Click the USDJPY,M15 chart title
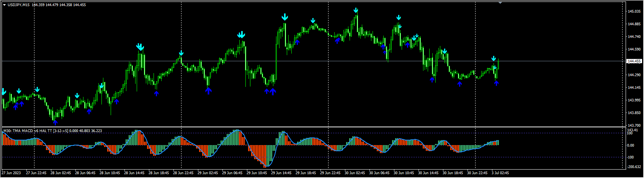Viewport: 644px width, 178px height. pyautogui.click(x=19, y=5)
